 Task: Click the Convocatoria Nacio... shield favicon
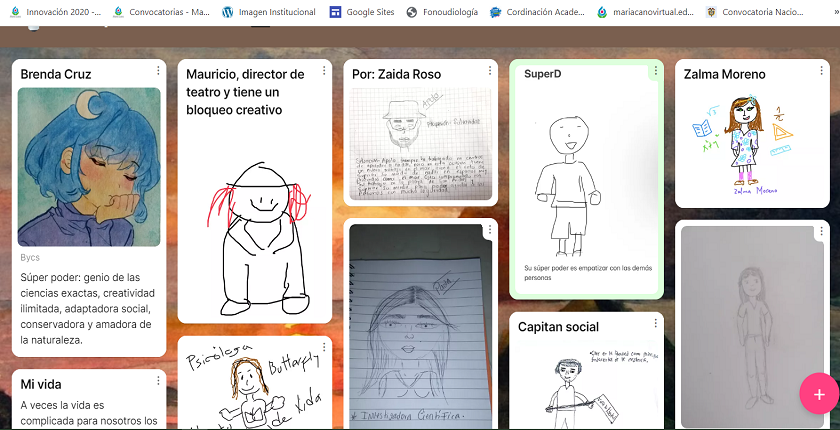(711, 12)
